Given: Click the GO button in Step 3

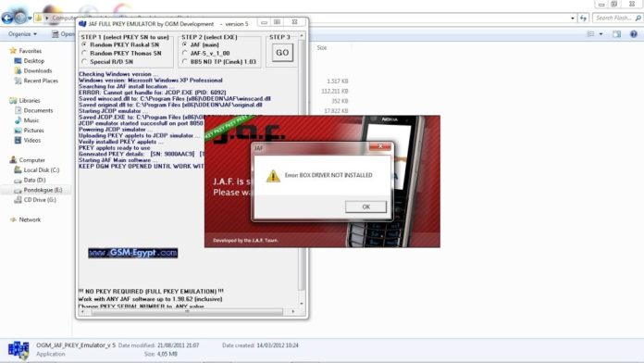Looking at the screenshot, I should [x=282, y=53].
